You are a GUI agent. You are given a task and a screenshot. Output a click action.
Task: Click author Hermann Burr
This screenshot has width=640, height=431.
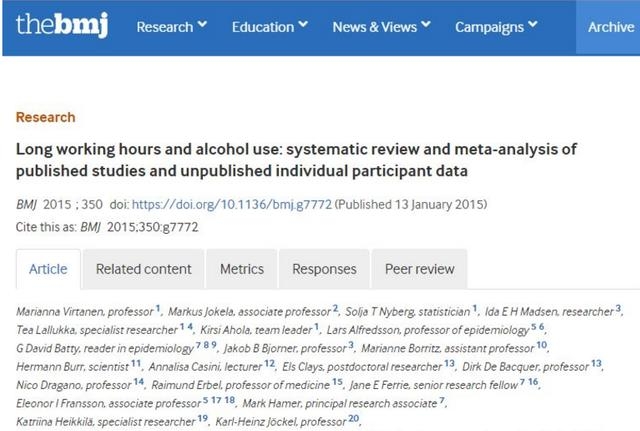click(50, 367)
